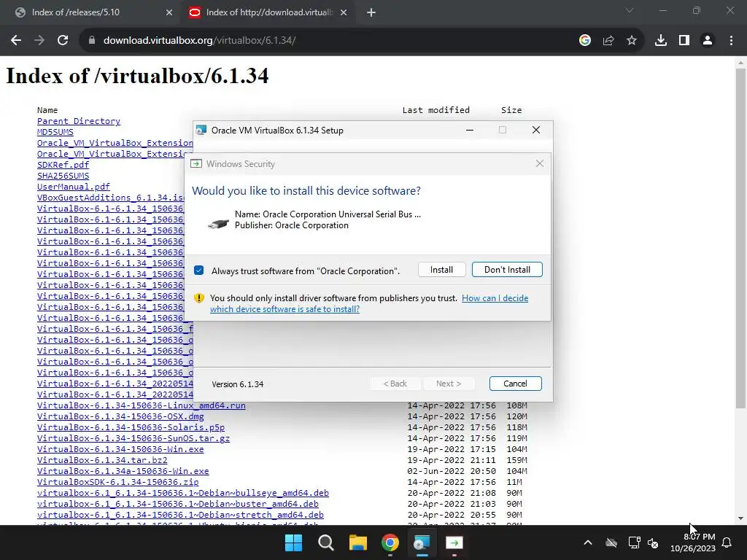Viewport: 747px width, 560px height.
Task: Open the Debian bullseye amd64.deb link
Action: tap(183, 494)
